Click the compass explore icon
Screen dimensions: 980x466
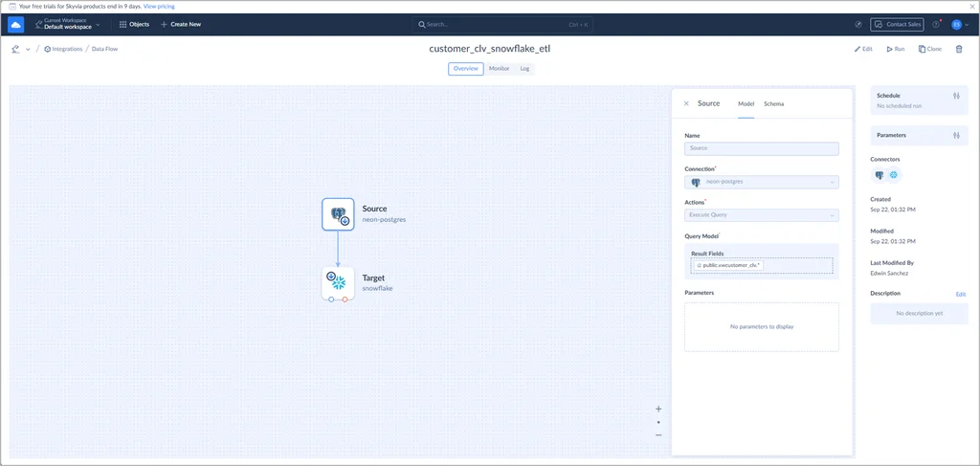point(858,24)
